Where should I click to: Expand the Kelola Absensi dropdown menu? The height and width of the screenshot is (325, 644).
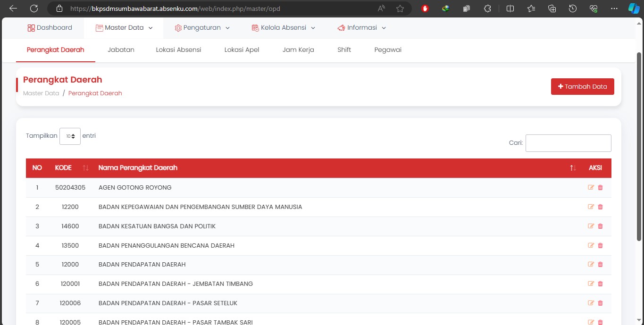283,28
